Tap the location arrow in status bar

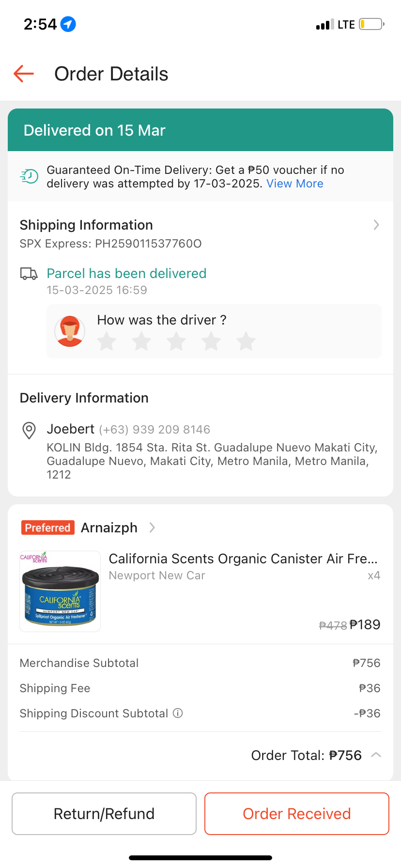(68, 24)
